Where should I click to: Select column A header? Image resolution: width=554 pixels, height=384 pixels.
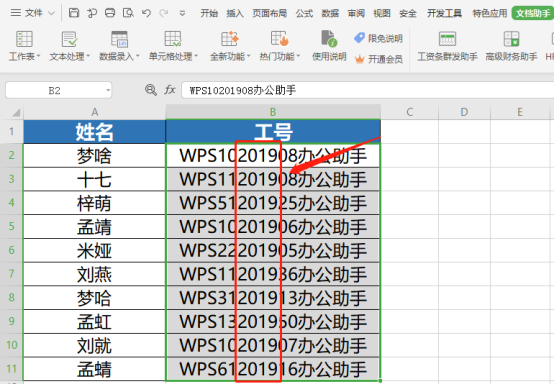(x=94, y=112)
